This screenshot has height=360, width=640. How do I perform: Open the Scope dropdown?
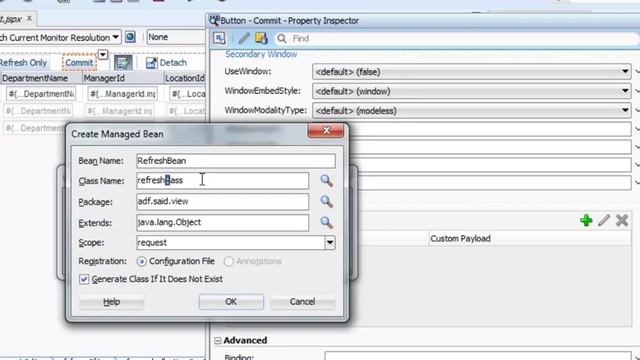[330, 243]
